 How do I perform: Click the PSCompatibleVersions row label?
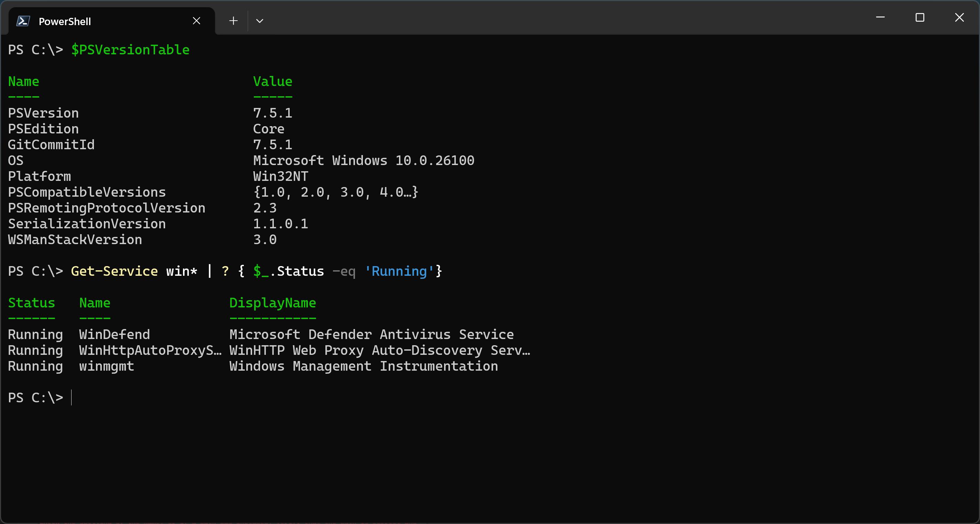(87, 193)
